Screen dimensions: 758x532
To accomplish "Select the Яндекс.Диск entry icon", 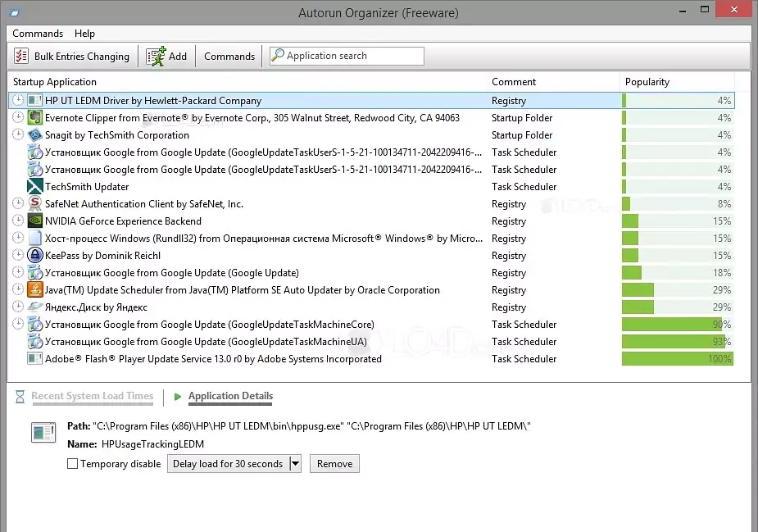I will pyautogui.click(x=34, y=307).
